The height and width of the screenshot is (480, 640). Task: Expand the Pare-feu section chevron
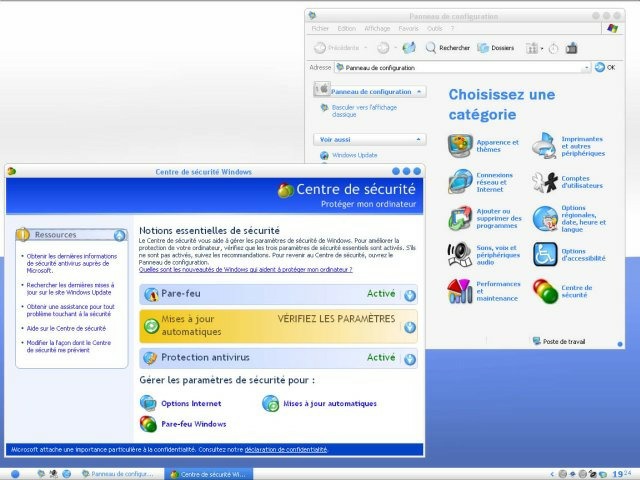click(410, 295)
